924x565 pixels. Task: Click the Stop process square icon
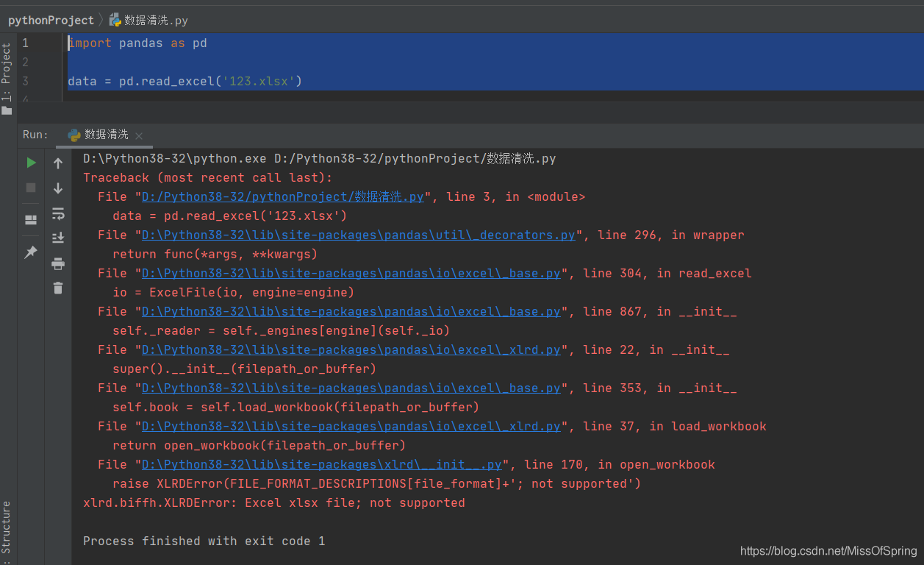(31, 188)
